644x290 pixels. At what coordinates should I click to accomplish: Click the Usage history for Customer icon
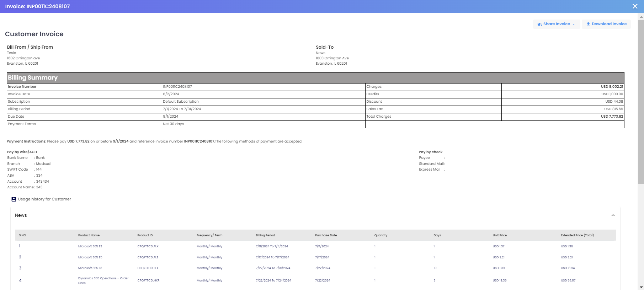(14, 199)
